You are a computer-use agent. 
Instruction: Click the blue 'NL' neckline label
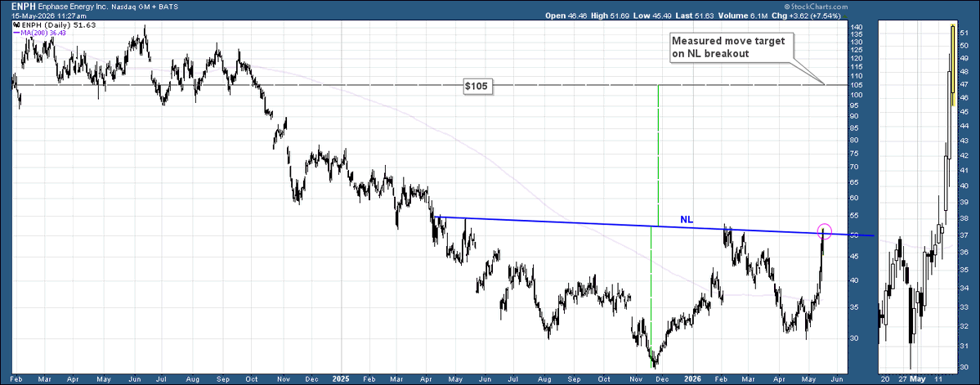[687, 219]
